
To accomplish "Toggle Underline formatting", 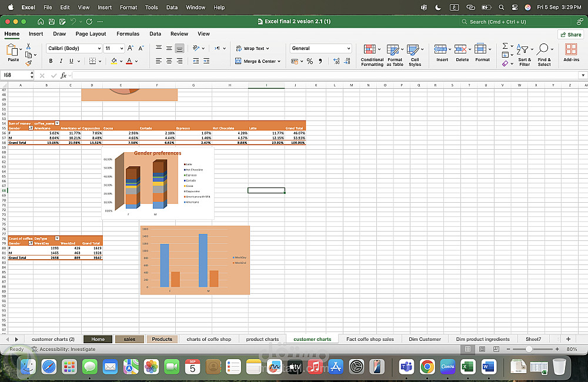I will [71, 61].
